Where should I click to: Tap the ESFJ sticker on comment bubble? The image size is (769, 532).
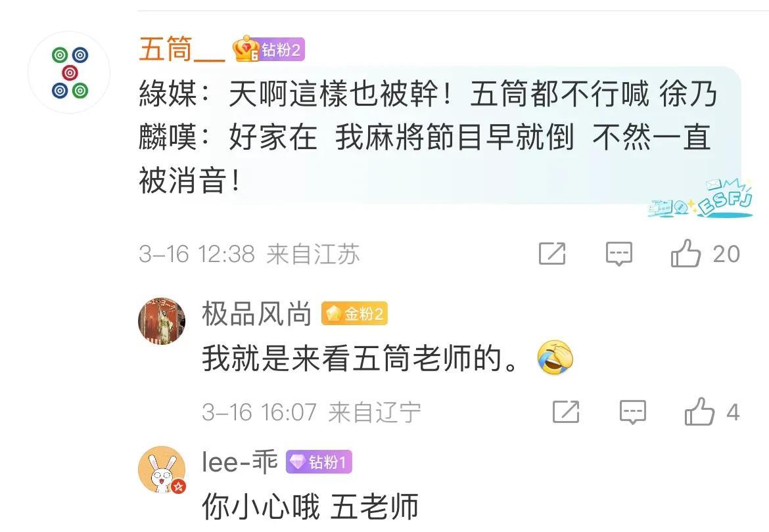700,199
